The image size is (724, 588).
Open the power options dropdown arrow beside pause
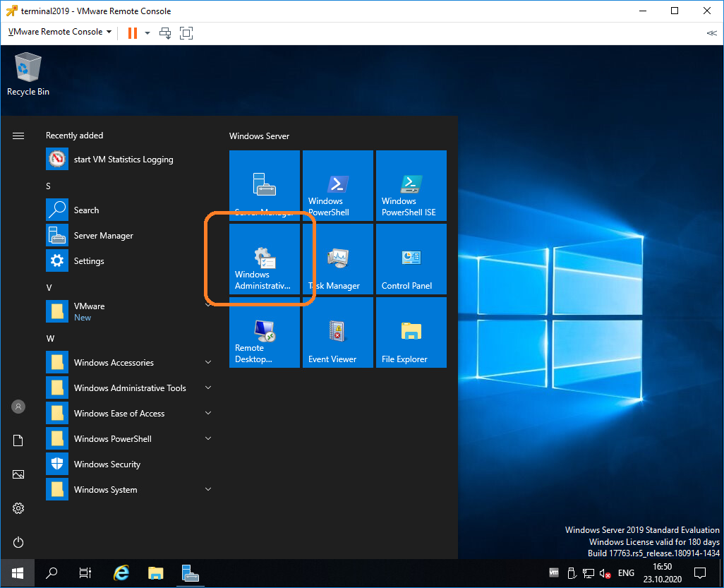[147, 32]
